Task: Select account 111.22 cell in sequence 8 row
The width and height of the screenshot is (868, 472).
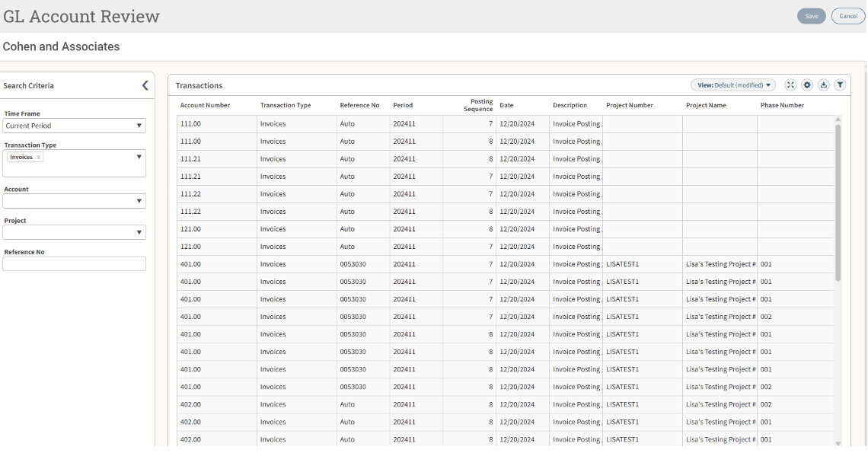Action: click(x=217, y=212)
